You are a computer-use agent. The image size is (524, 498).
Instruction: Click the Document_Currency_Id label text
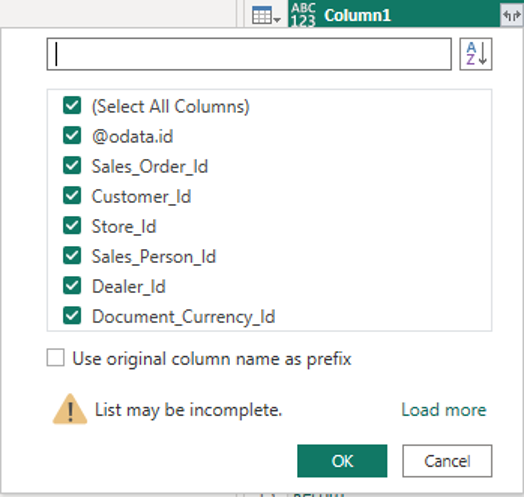[183, 317]
